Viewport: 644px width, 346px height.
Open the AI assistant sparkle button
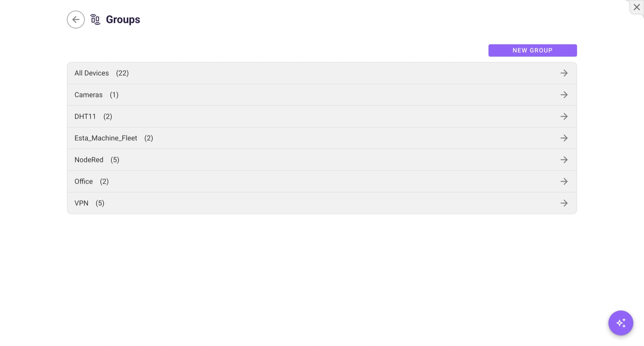point(621,323)
